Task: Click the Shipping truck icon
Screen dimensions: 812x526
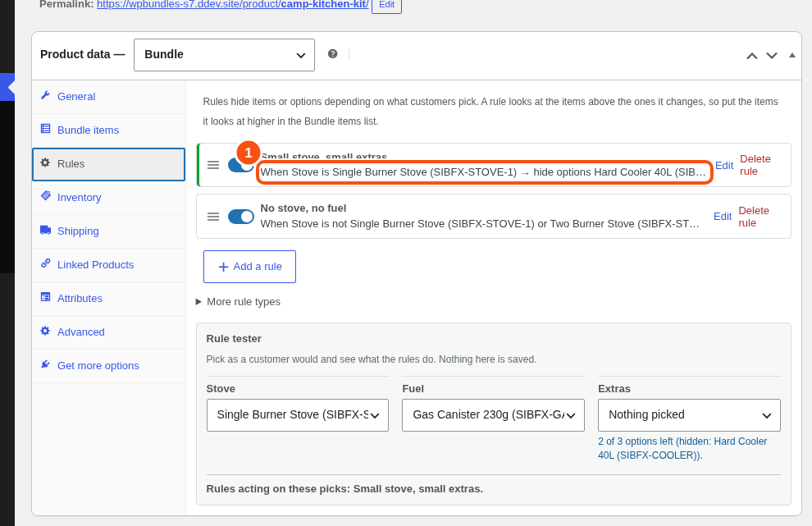Action: pos(46,230)
